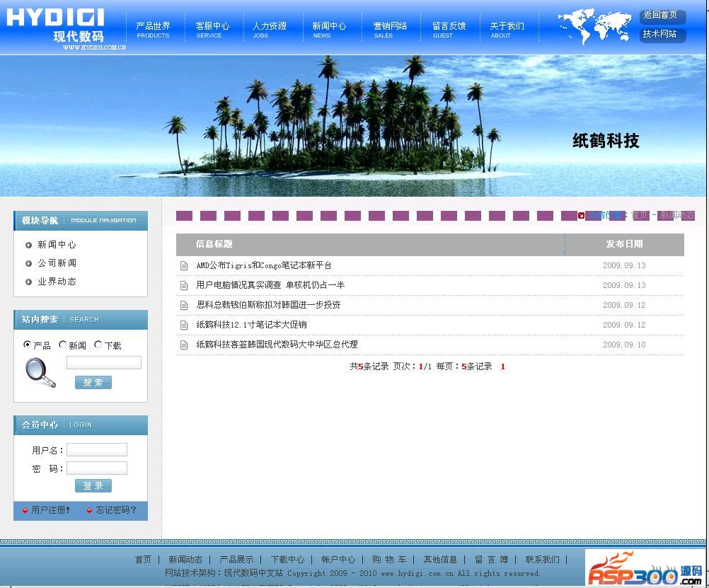This screenshot has height=588, width=709.
Task: Open 新闻中心 in module navigation
Action: tap(57, 245)
